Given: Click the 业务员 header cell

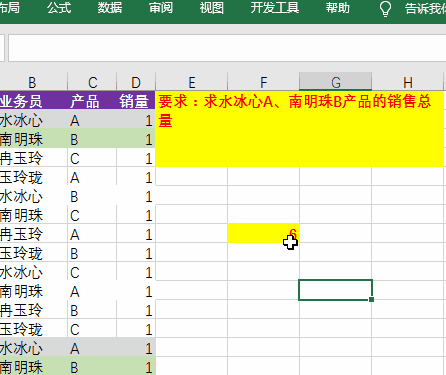Looking at the screenshot, I should (x=33, y=101).
